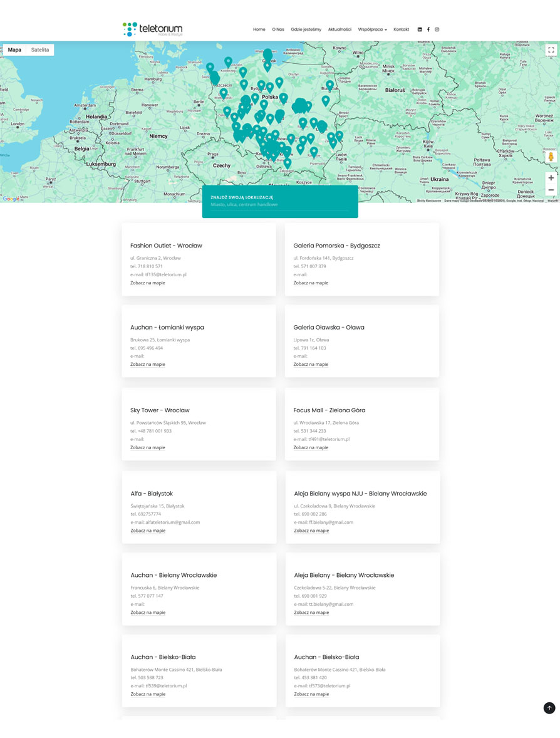The width and height of the screenshot is (560, 738).
Task: Click email tt.bielany@gmail.com
Action: (331, 604)
